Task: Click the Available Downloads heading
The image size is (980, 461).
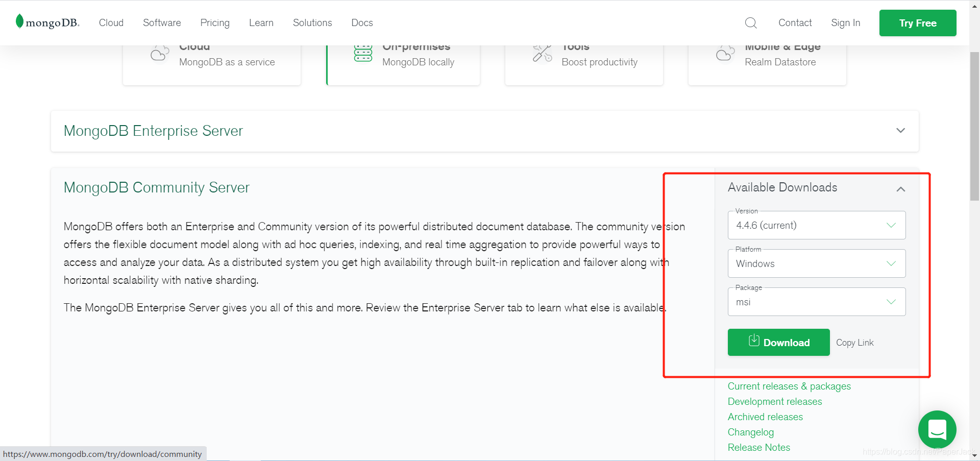Action: 782,187
